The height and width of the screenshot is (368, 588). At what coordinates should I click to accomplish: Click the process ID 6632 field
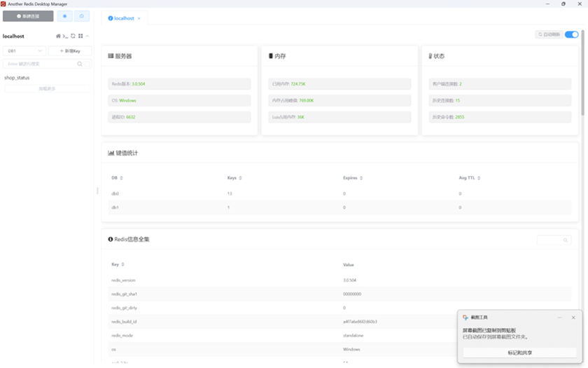(x=179, y=117)
